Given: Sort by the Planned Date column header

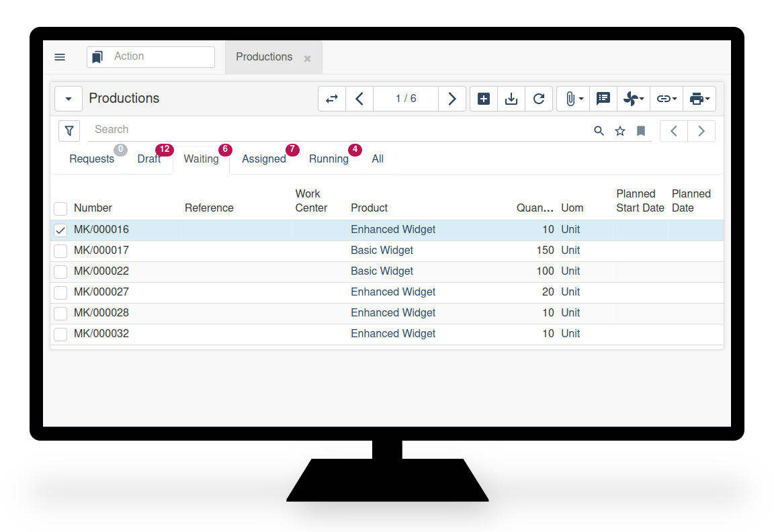Looking at the screenshot, I should point(691,201).
